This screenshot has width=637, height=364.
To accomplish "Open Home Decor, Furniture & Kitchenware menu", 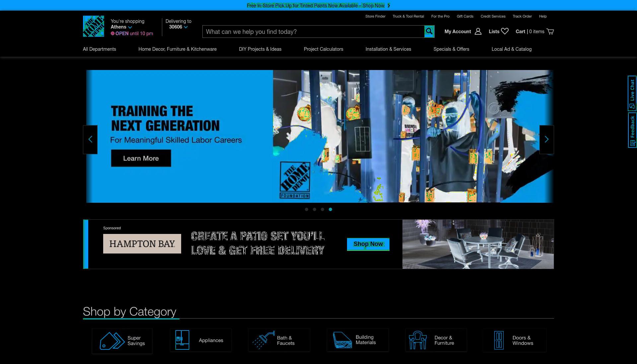I will pyautogui.click(x=177, y=49).
